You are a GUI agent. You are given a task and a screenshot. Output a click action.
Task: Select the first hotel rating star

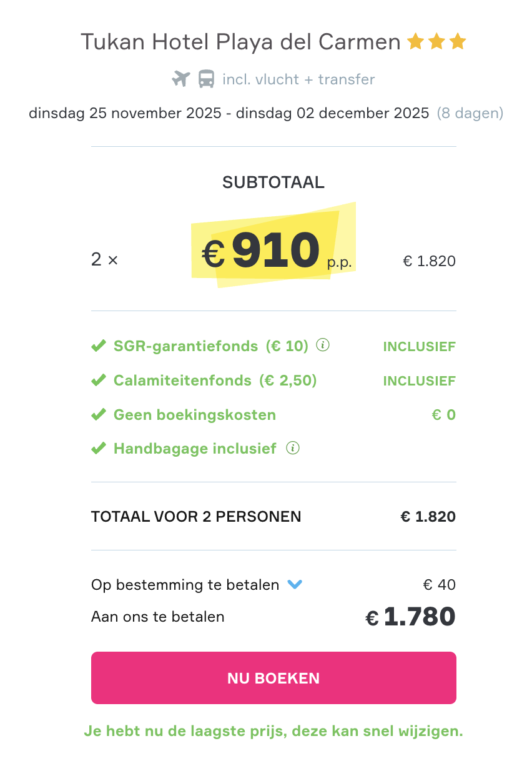[x=415, y=41]
